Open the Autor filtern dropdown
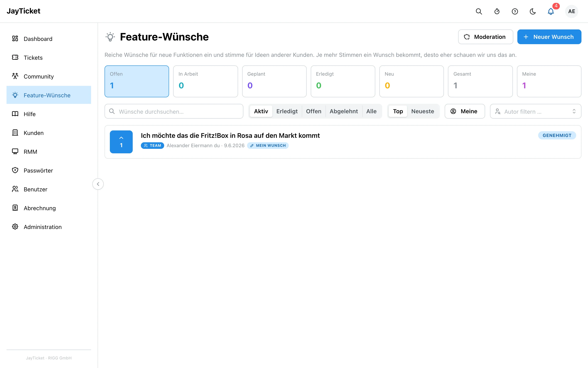Viewport: 588px width, 368px height. pos(536,111)
